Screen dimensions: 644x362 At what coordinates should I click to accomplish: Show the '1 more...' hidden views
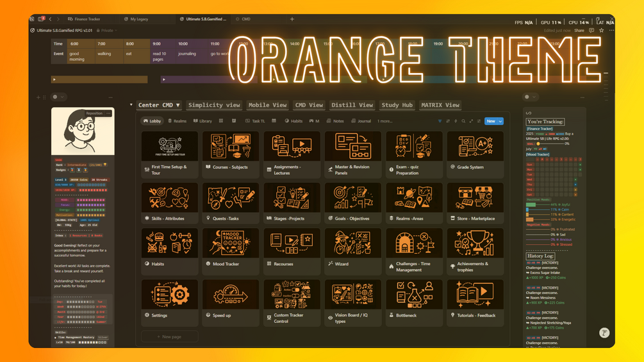(x=385, y=121)
